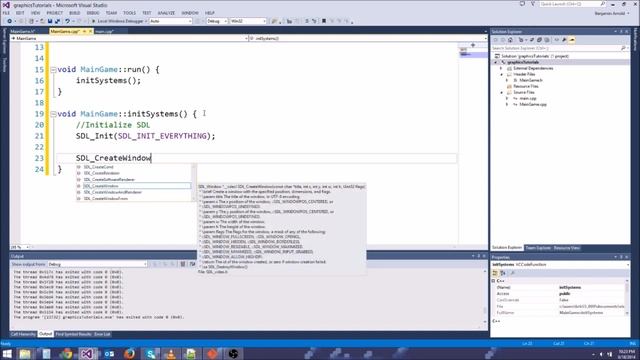
Task: Open the Win32 platform dropdown
Action: pyautogui.click(x=248, y=21)
